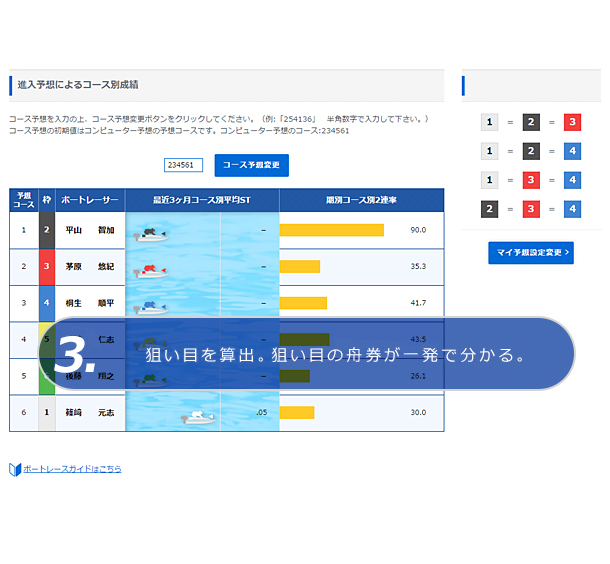The height and width of the screenshot is (564, 610).
Task: Open マイ予想設定変更 settings button
Action: [x=531, y=253]
